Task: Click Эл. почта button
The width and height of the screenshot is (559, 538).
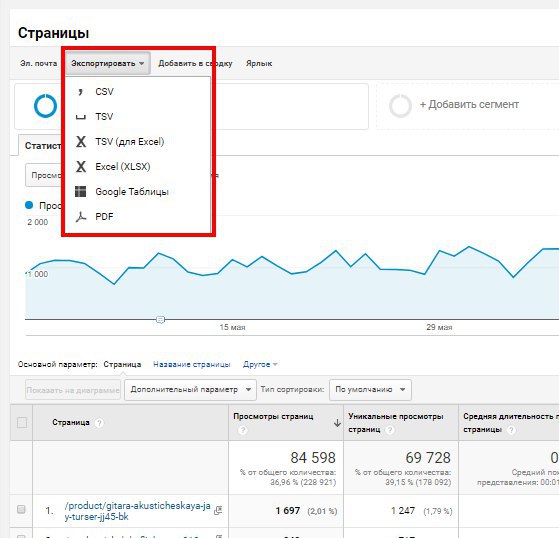Action: [x=39, y=63]
